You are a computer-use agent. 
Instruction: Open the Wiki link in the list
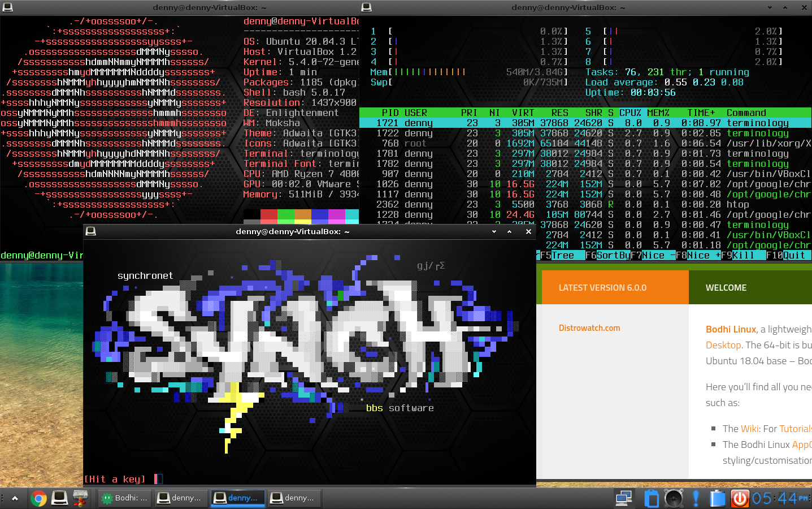coord(749,429)
